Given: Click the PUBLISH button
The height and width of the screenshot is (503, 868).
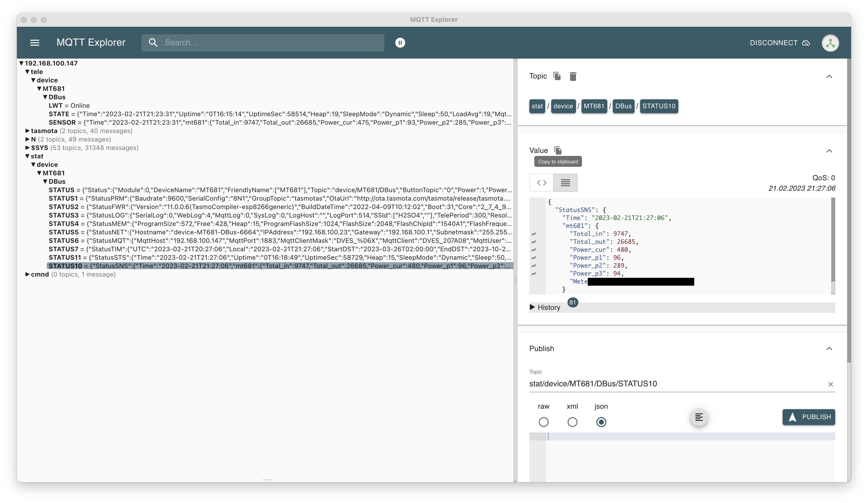Looking at the screenshot, I should (808, 416).
